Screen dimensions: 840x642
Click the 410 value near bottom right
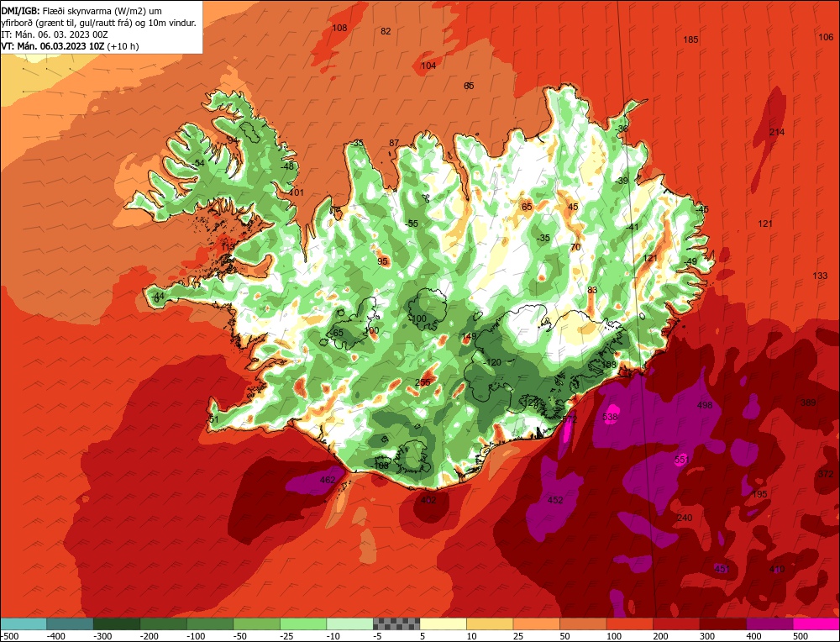click(x=777, y=569)
